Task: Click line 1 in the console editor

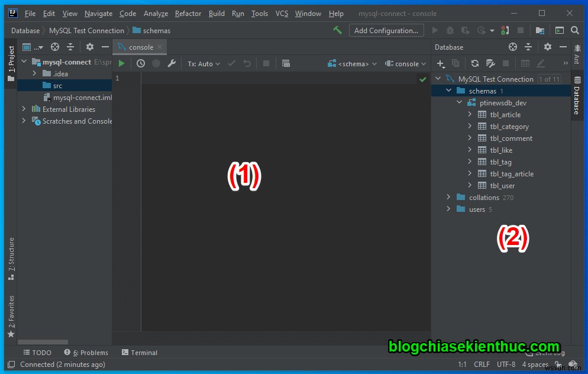Action: pyautogui.click(x=285, y=78)
